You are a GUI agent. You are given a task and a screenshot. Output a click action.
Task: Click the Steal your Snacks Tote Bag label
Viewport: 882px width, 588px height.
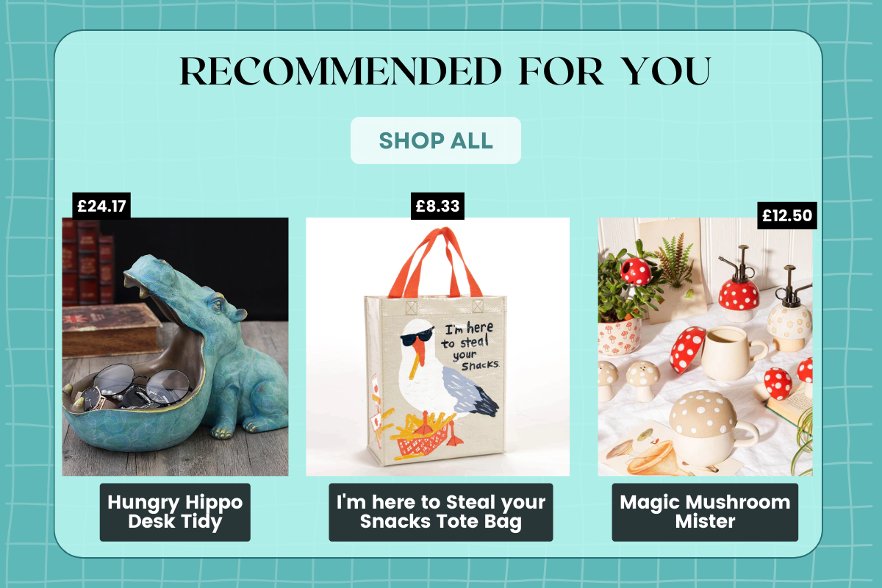coord(440,512)
